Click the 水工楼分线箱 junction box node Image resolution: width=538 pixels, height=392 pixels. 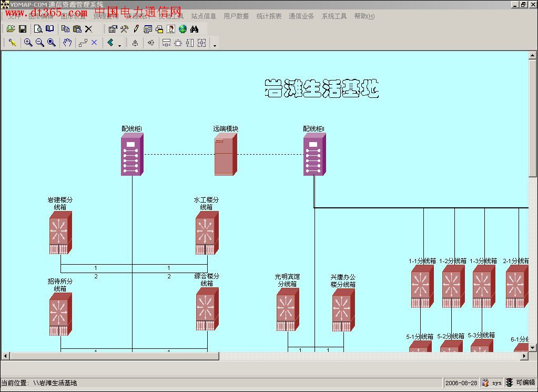point(206,233)
